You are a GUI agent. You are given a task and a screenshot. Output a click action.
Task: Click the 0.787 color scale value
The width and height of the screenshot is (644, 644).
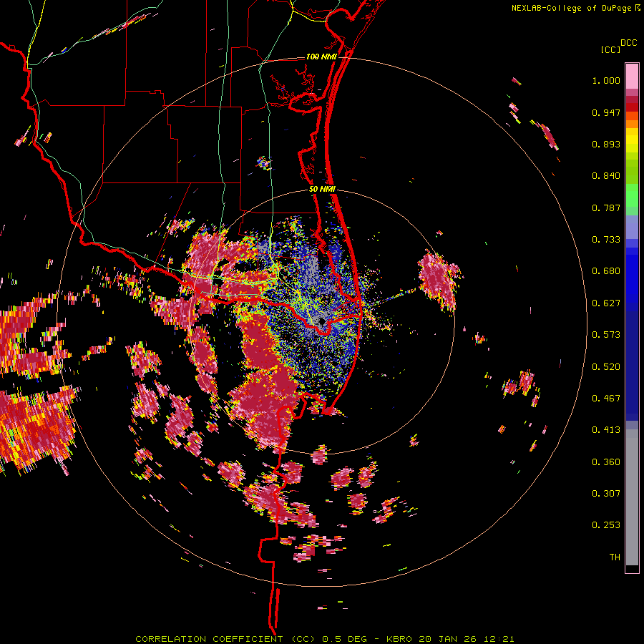pyautogui.click(x=606, y=208)
